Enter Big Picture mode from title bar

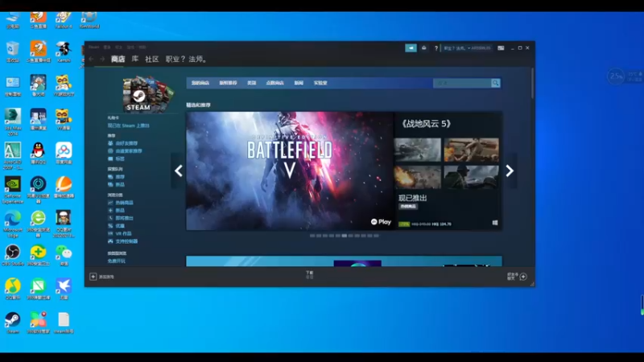click(x=501, y=48)
